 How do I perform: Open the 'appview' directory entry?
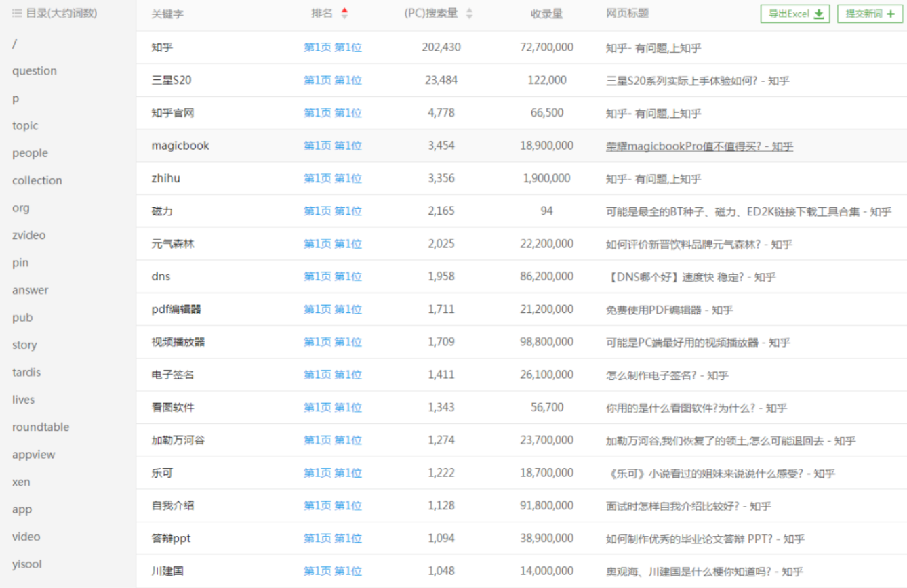[x=33, y=455]
